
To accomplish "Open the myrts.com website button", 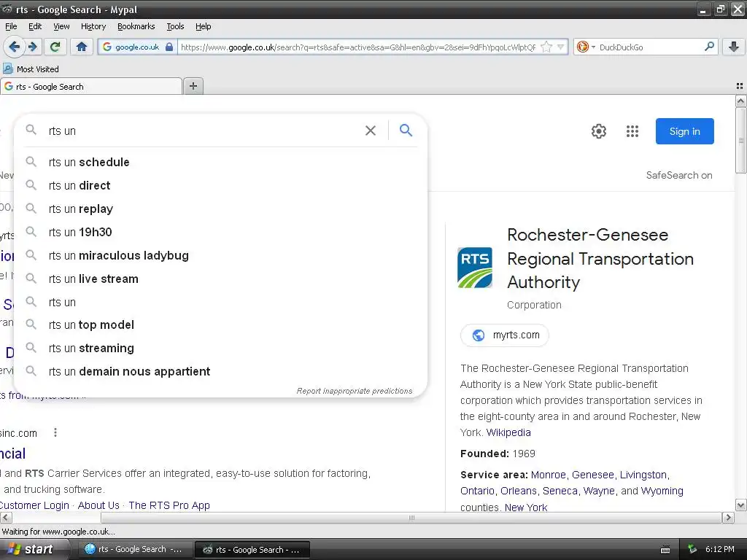I will [x=505, y=335].
